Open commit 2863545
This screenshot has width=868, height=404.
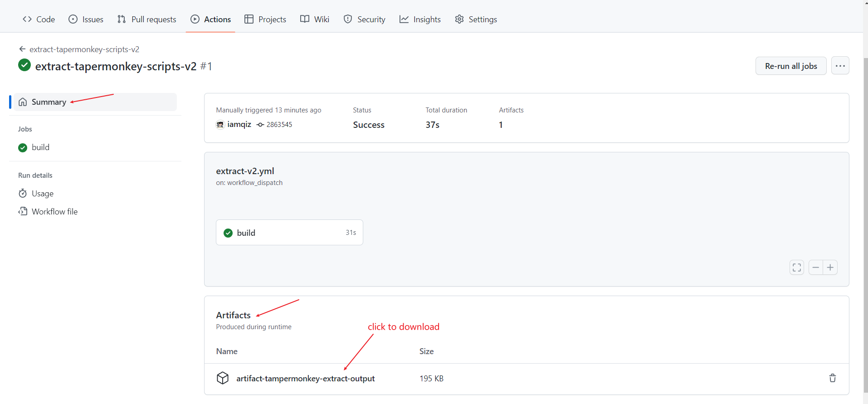click(279, 124)
